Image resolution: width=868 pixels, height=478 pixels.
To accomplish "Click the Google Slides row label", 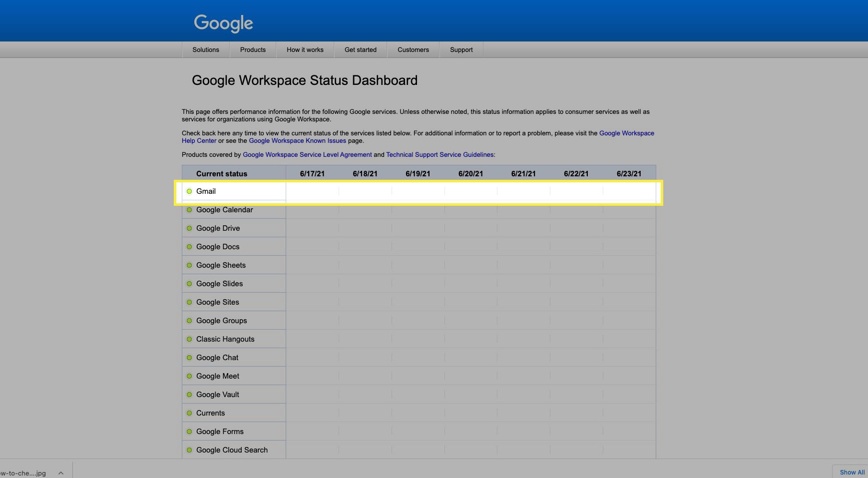I will 219,284.
